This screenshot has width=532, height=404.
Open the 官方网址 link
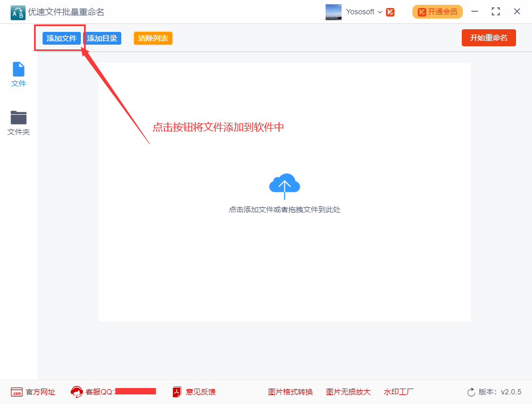[x=33, y=392]
